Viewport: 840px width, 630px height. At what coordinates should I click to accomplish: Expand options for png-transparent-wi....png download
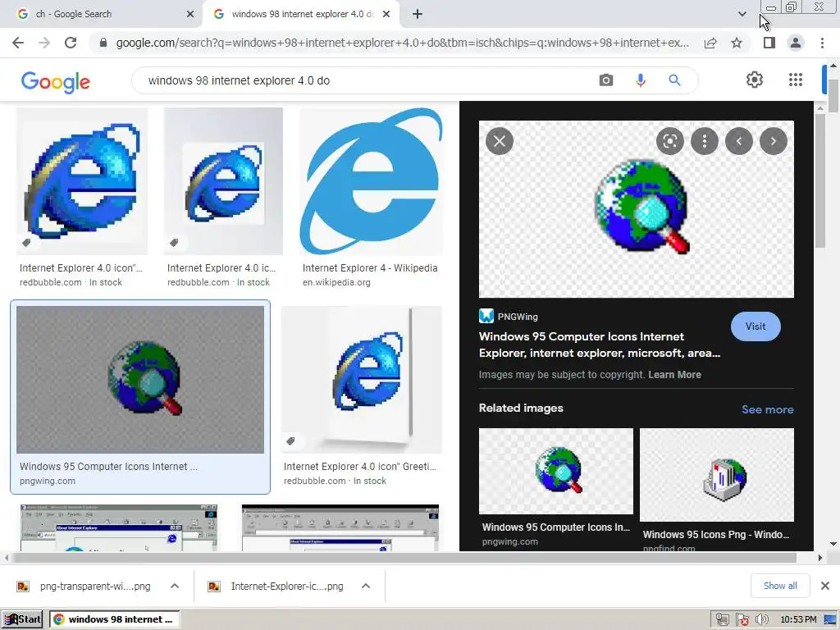pos(175,586)
